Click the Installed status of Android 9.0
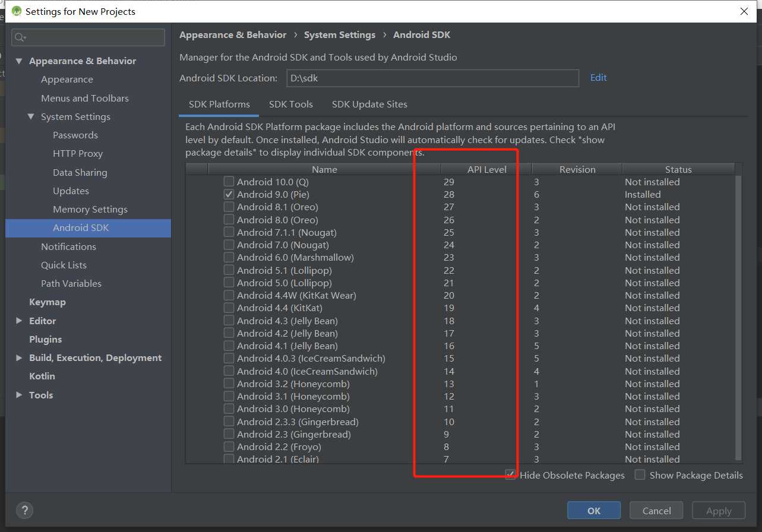 [x=643, y=194]
